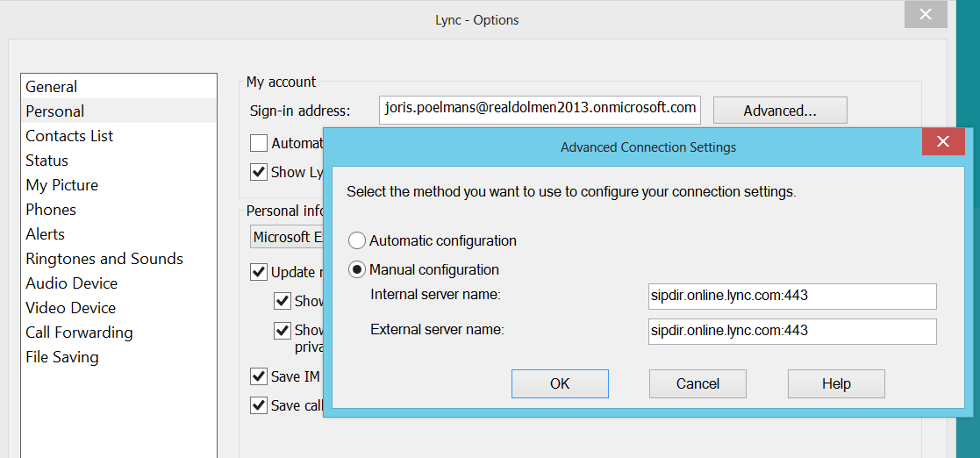Select Alerts in the sidebar
Viewport: 980px width, 458px height.
point(118,234)
